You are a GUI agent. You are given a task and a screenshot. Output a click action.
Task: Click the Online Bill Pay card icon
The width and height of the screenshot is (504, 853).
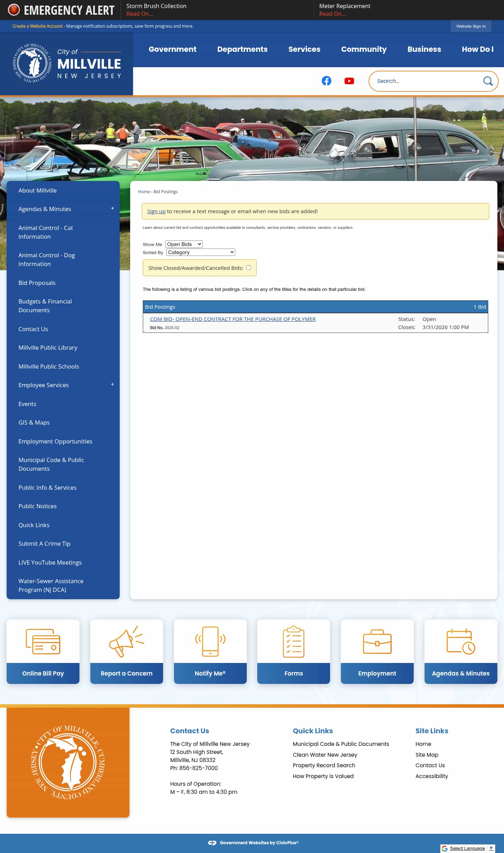click(43, 641)
